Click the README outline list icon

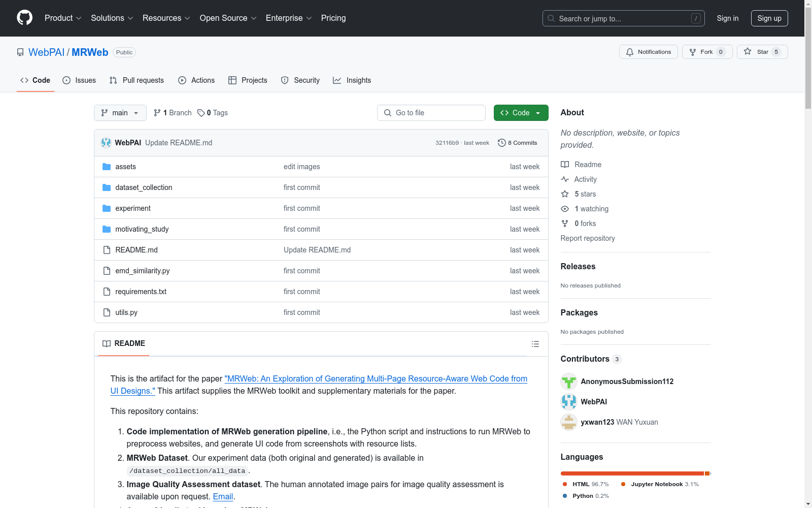[x=535, y=344]
